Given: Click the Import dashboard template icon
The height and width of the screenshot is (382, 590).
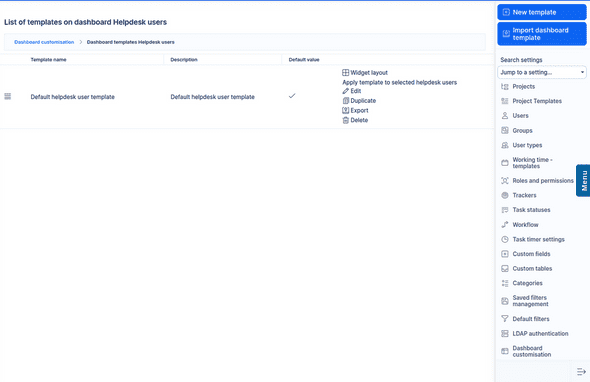Looking at the screenshot, I should coord(506,34).
